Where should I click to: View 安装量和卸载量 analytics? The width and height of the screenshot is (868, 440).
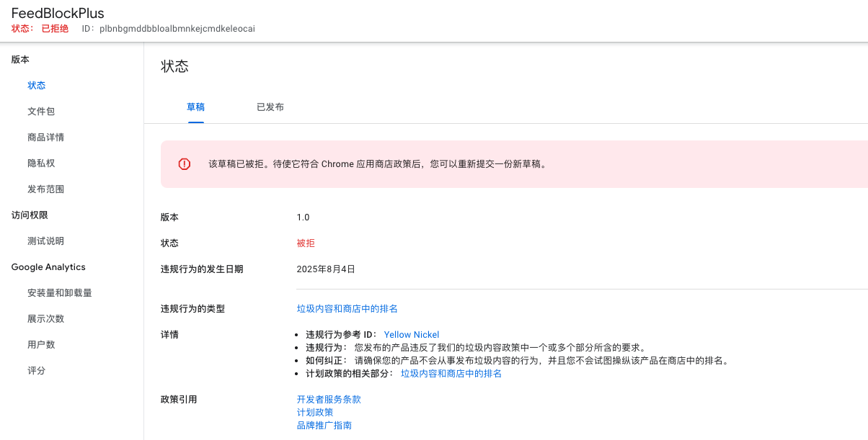pyautogui.click(x=60, y=293)
